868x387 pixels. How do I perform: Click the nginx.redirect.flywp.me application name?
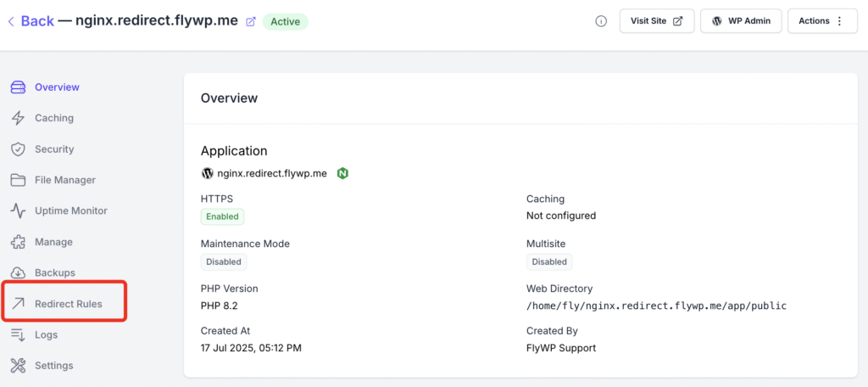[x=272, y=173]
